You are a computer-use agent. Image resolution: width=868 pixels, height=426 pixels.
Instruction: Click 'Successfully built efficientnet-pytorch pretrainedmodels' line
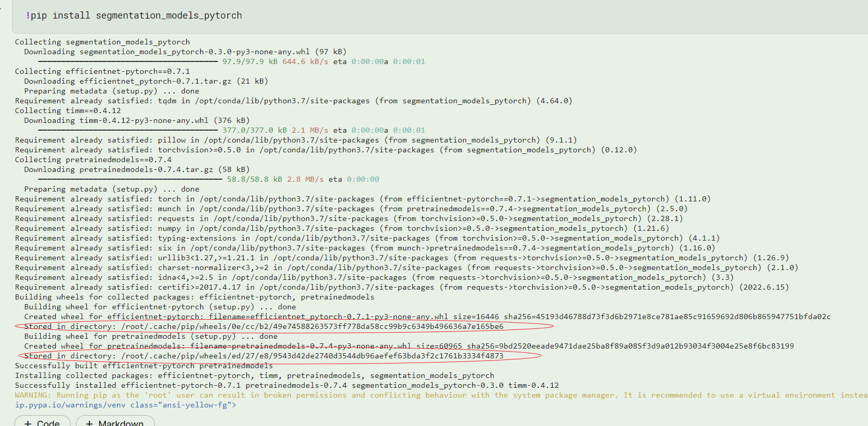144,366
